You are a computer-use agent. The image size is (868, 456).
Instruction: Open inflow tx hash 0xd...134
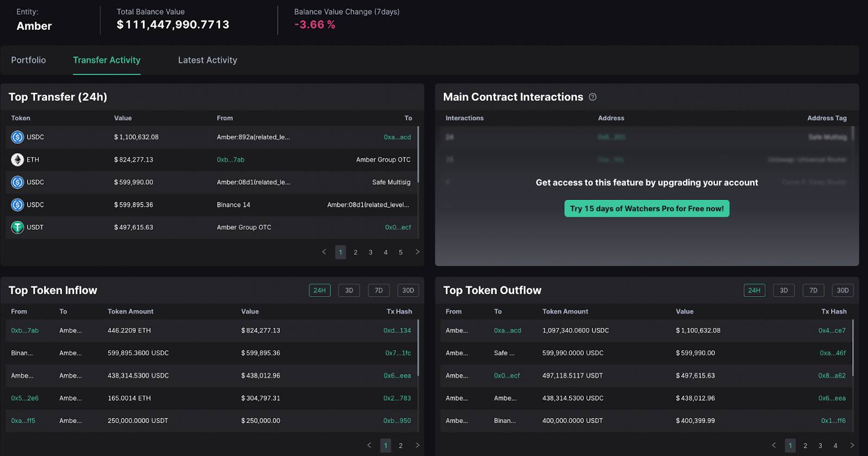point(397,331)
